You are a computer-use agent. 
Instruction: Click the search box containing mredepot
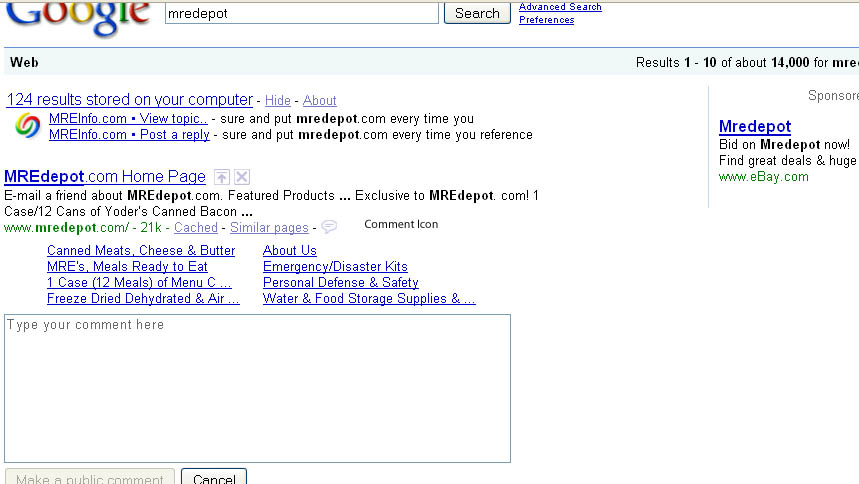[x=301, y=14]
